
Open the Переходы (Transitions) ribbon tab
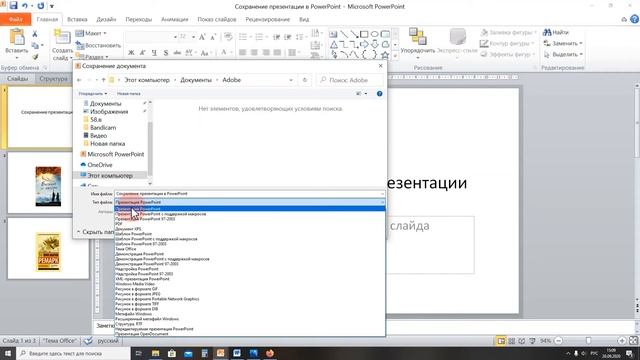138,19
